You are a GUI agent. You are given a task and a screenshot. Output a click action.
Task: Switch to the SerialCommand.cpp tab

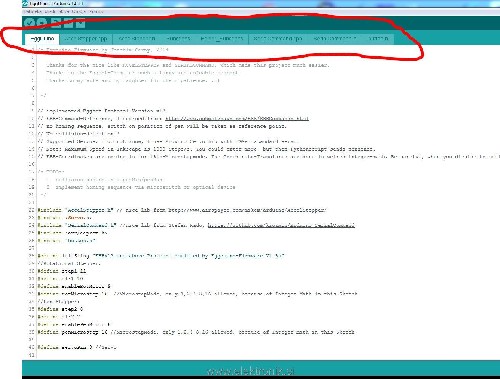point(278,39)
